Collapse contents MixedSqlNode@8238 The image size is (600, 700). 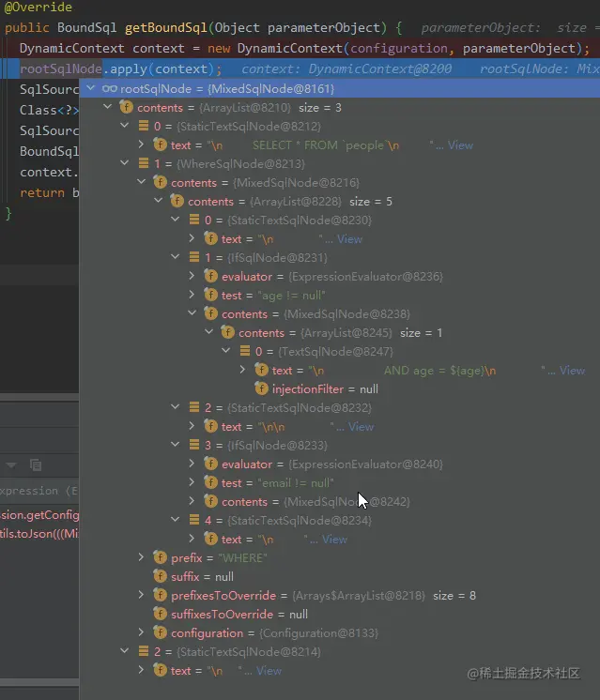coord(192,313)
